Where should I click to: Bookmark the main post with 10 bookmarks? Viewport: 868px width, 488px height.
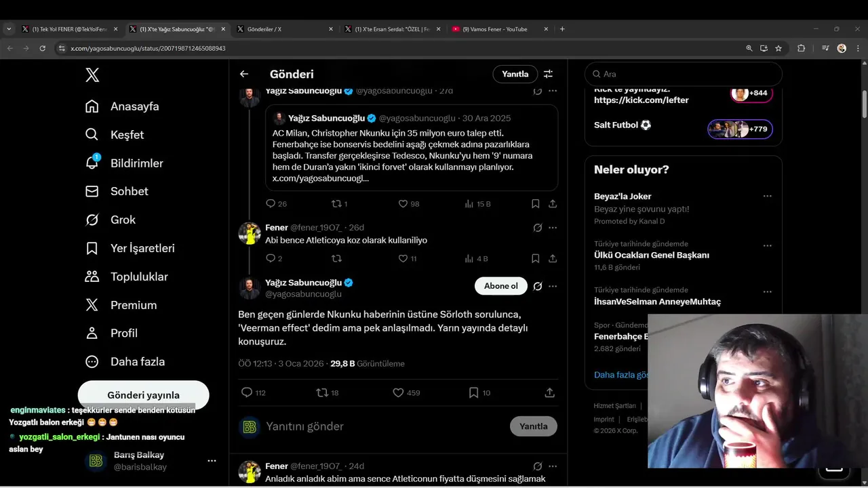tap(473, 392)
